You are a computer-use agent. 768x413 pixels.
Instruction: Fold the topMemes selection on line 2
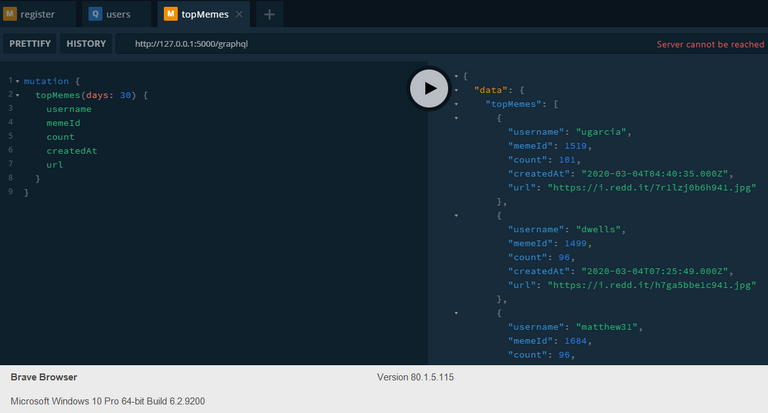tap(17, 95)
